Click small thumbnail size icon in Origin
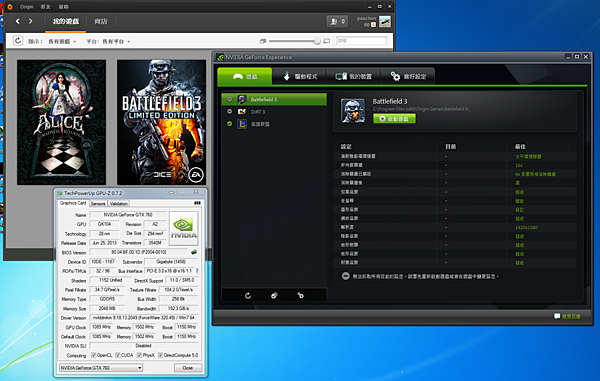Image resolution: width=600 pixels, height=381 pixels. [x=262, y=41]
